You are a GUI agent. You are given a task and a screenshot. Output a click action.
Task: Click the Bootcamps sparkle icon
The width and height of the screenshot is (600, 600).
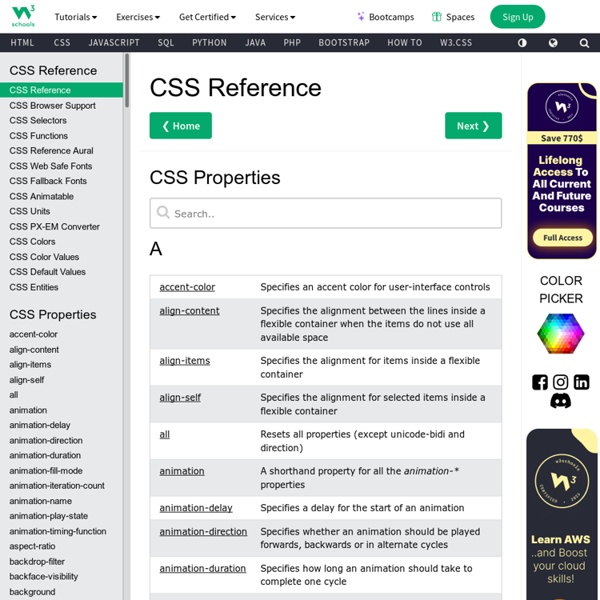pyautogui.click(x=361, y=17)
